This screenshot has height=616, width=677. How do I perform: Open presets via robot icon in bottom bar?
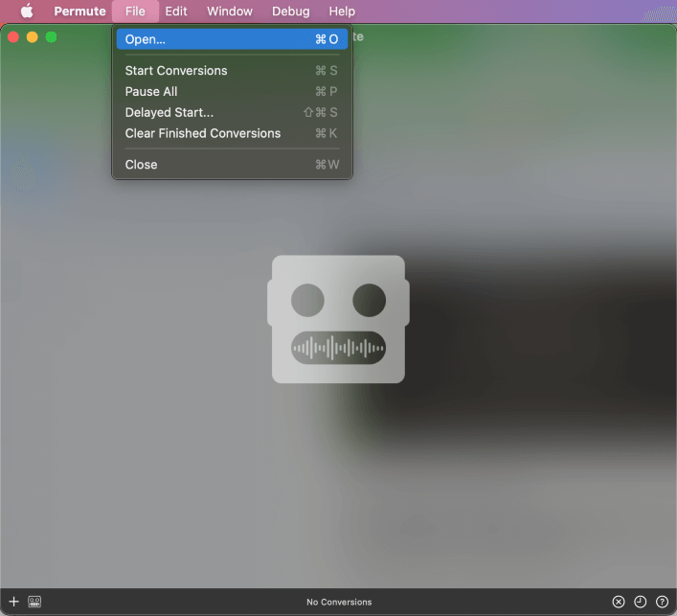coord(34,602)
